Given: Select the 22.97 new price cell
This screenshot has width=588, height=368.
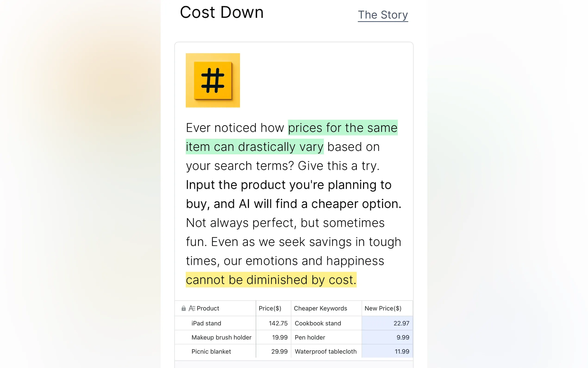Looking at the screenshot, I should pos(401,323).
